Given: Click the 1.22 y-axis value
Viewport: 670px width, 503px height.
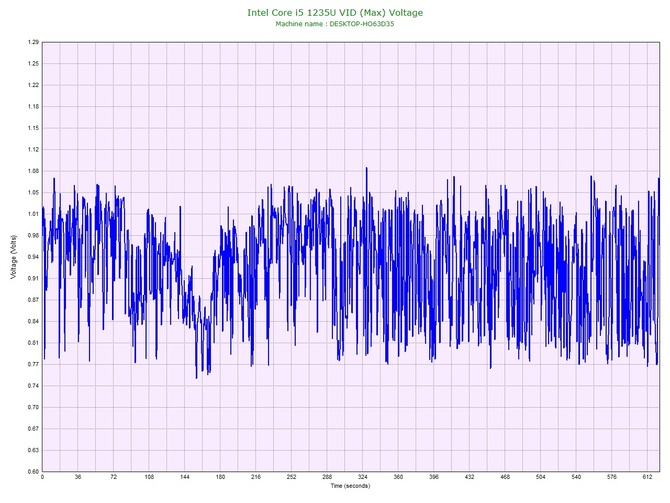Looking at the screenshot, I should tap(33, 85).
